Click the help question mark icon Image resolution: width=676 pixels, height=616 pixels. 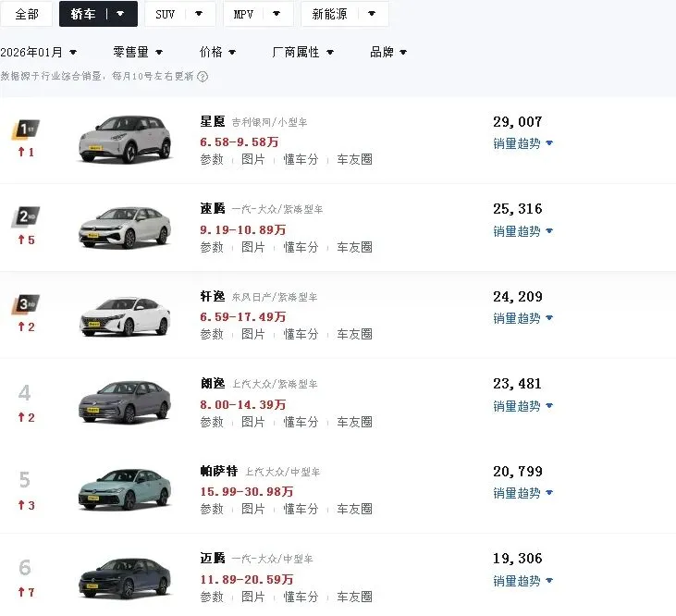pyautogui.click(x=203, y=77)
